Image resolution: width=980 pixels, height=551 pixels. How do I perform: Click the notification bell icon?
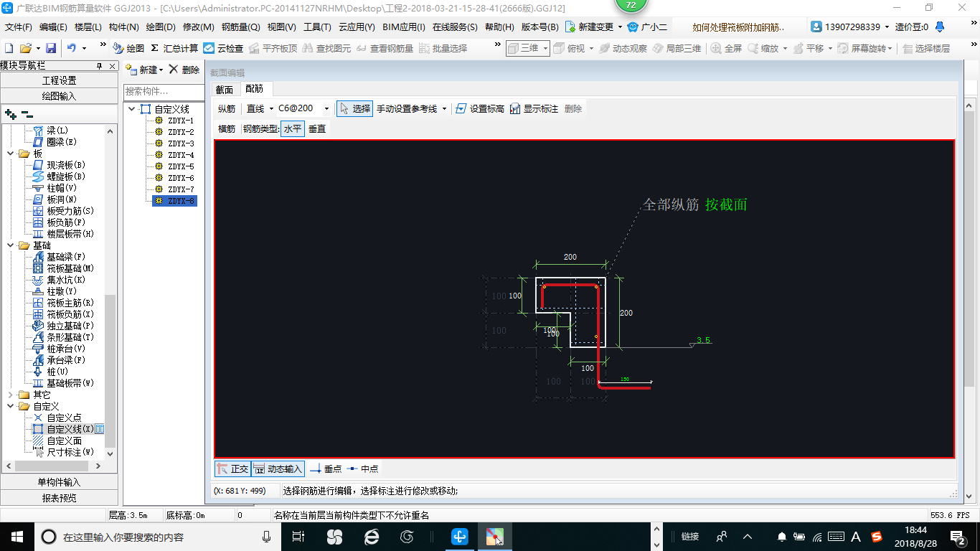[940, 27]
